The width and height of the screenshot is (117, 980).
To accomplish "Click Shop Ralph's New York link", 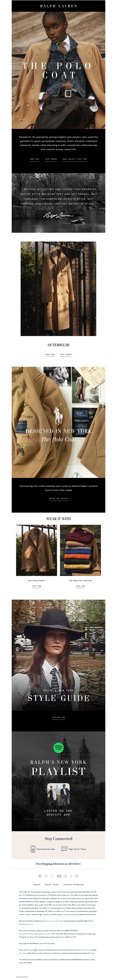I will (75, 159).
